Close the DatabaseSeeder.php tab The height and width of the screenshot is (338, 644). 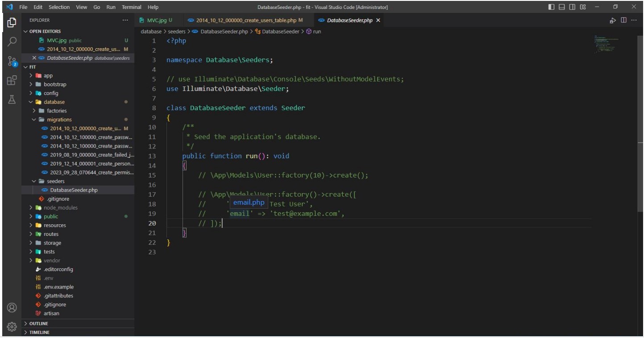378,21
